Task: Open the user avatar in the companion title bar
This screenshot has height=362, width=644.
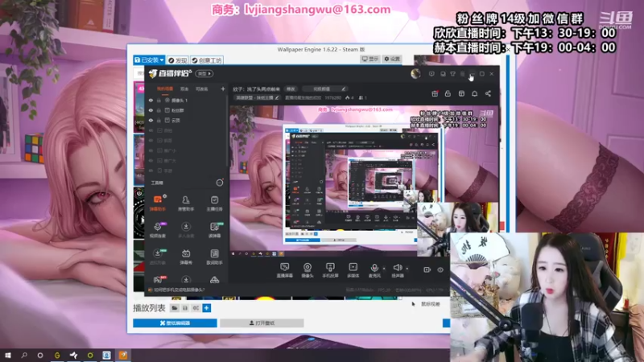Action: [415, 74]
